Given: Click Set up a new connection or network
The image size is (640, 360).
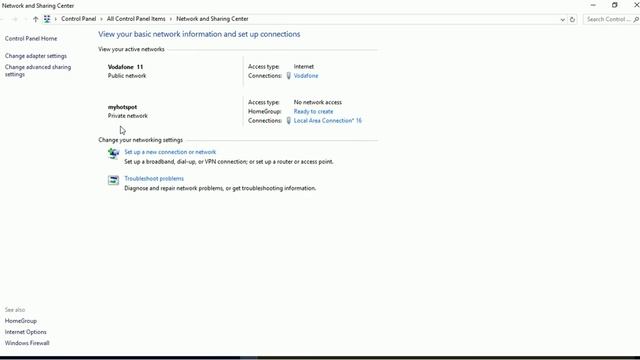Looking at the screenshot, I should 170,152.
